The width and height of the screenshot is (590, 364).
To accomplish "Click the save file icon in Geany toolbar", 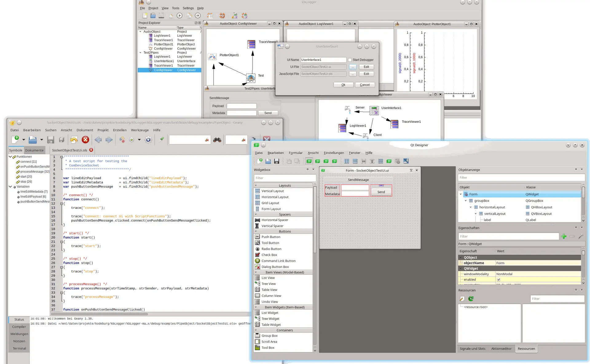I will point(51,140).
